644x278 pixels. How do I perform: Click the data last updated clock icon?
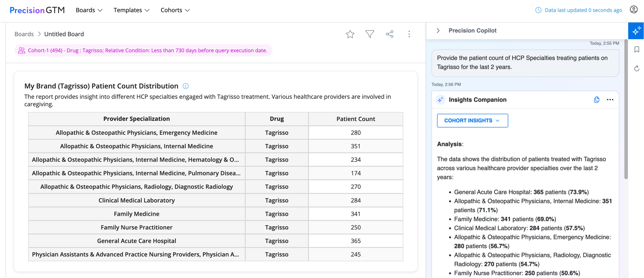(538, 10)
